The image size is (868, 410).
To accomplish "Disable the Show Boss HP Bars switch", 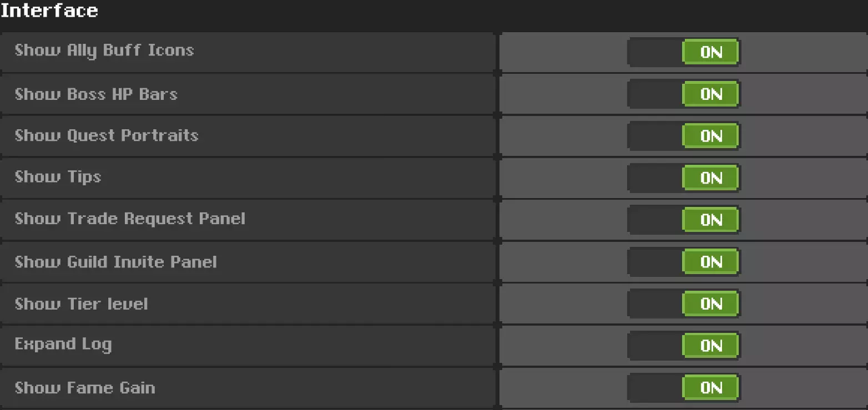I will pos(684,94).
